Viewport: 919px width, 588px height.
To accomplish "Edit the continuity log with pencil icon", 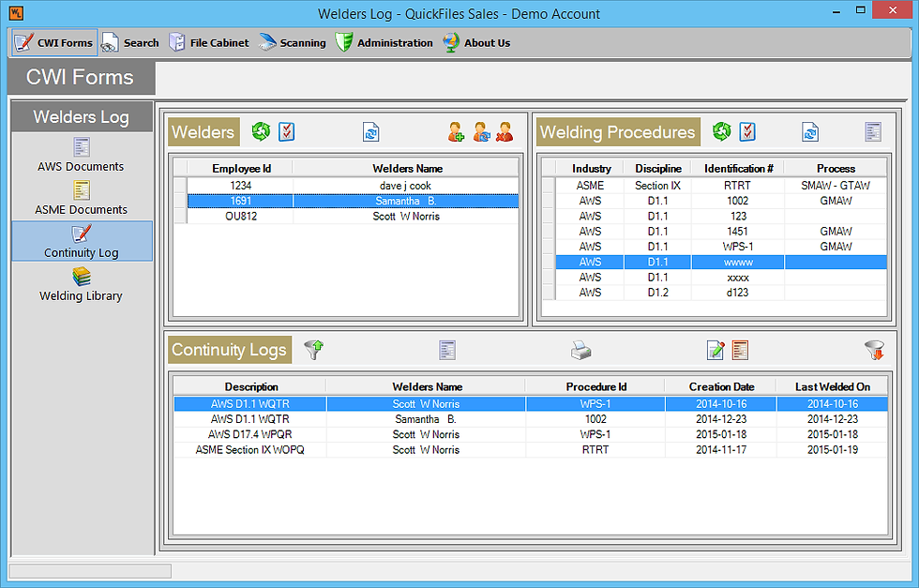I will [716, 350].
